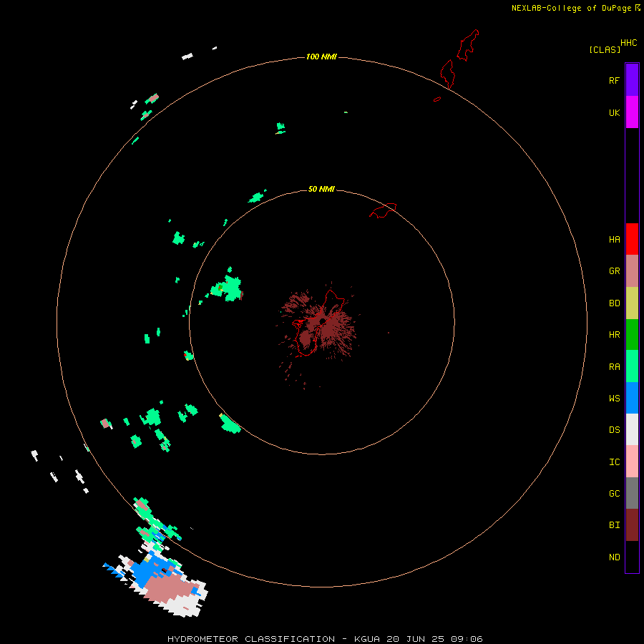The image size is (644, 644).
Task: Click the BD yellow legend swatch
Action: (x=632, y=303)
